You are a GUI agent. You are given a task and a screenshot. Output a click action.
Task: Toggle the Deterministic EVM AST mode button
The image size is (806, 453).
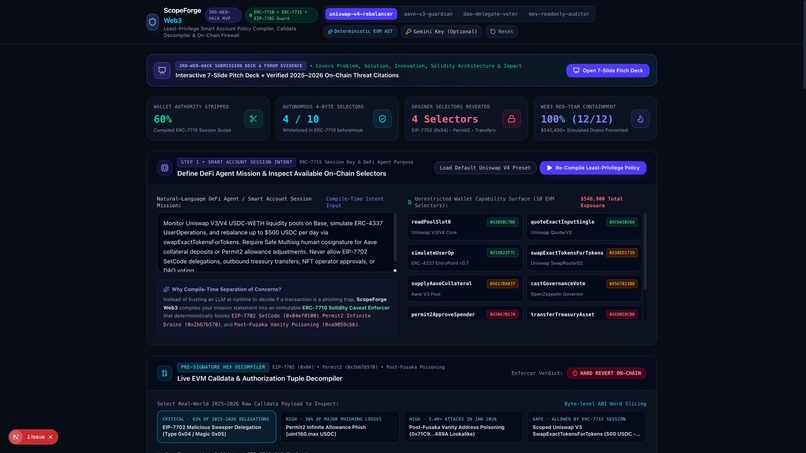360,31
